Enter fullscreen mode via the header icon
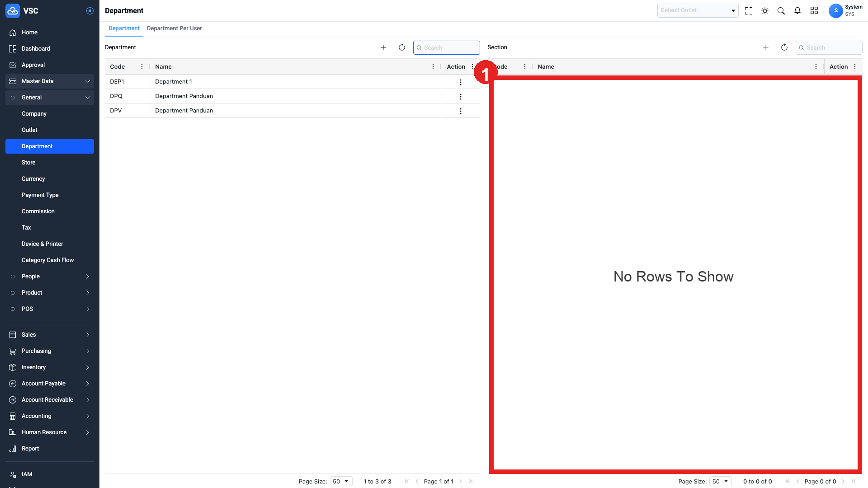The height and width of the screenshot is (488, 868). tap(749, 11)
